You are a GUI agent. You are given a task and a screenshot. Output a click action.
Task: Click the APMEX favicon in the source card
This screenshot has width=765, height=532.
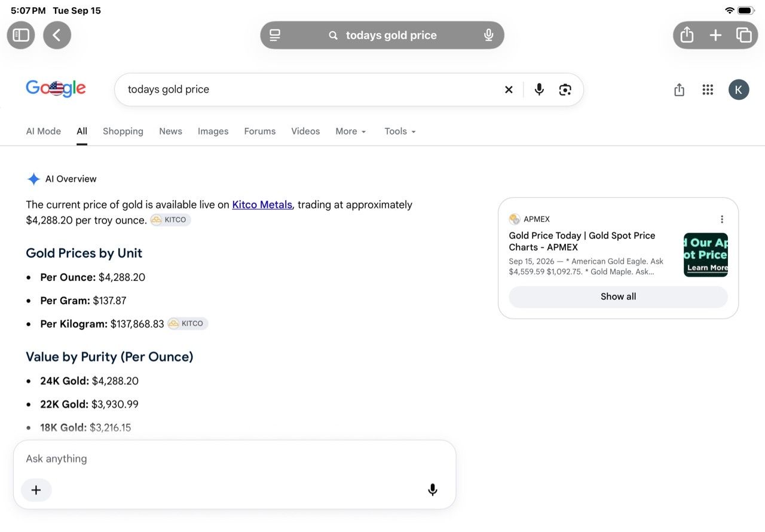click(515, 219)
